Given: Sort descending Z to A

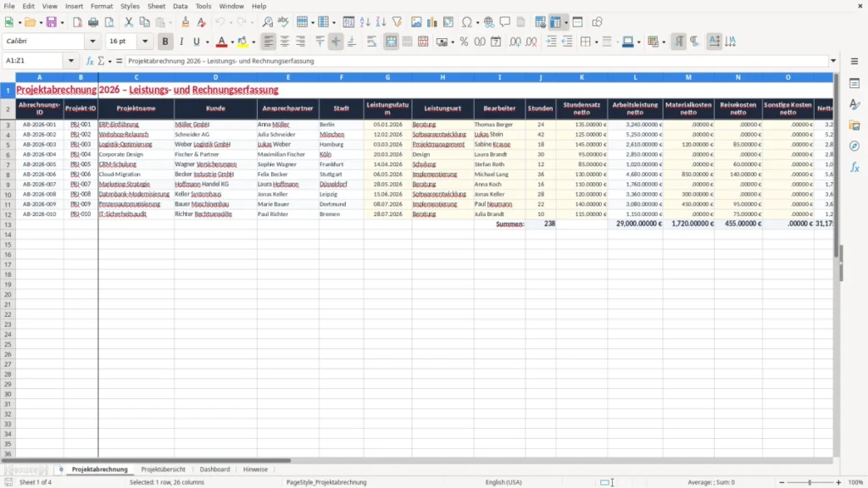Looking at the screenshot, I should (x=381, y=22).
